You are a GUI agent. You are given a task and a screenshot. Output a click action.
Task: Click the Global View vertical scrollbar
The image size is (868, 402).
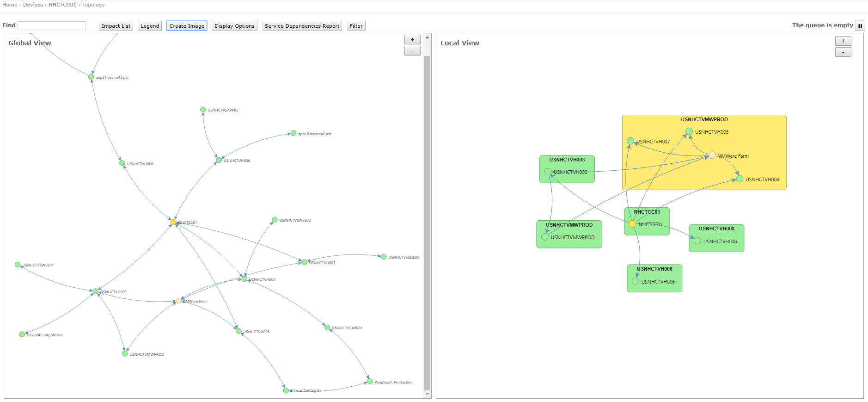(427, 222)
